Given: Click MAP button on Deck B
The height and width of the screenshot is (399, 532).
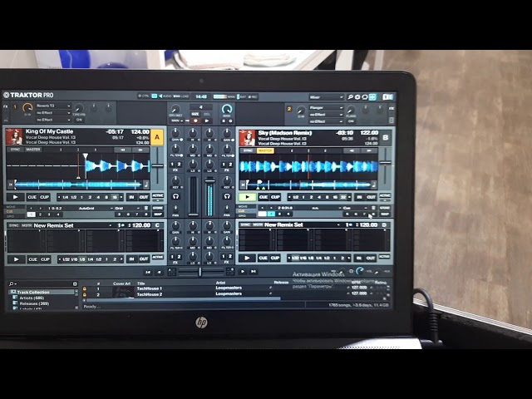Looking at the screenshot, I should click(x=385, y=214).
